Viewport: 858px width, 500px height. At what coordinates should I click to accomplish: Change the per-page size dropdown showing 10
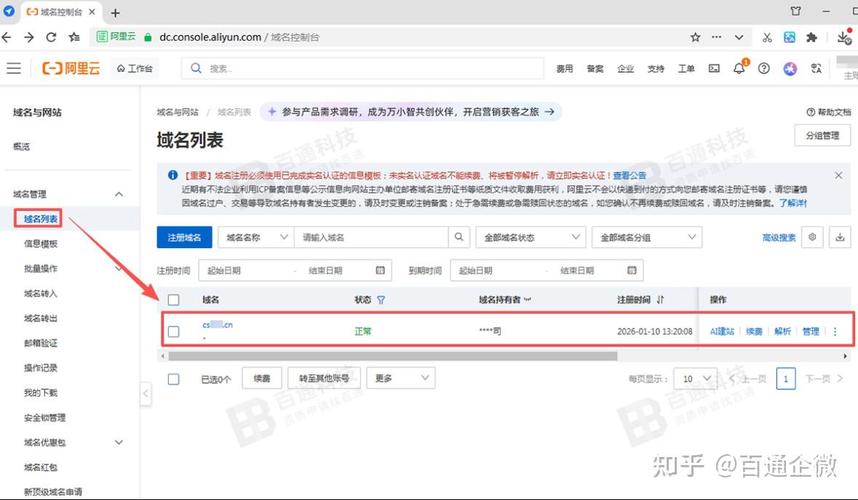(x=695, y=379)
